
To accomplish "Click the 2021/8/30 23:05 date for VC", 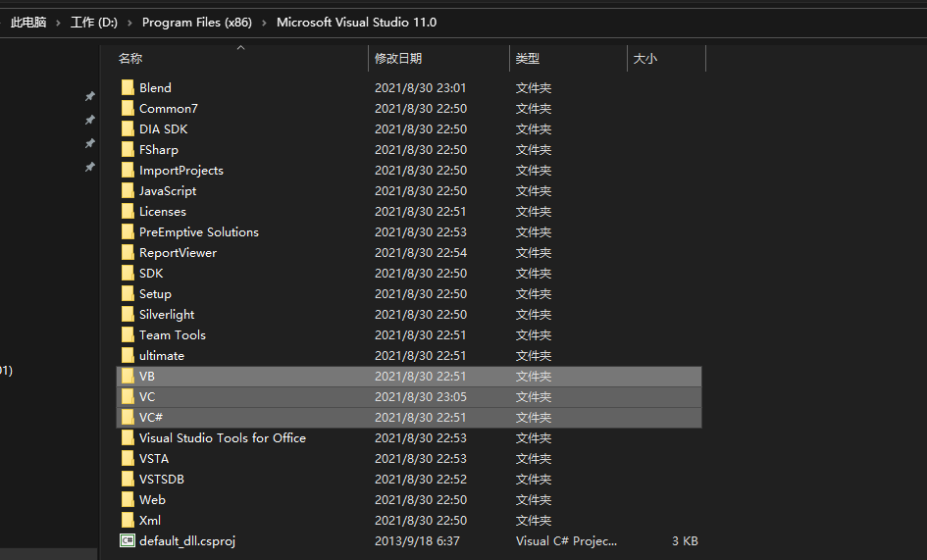I will pos(421,397).
